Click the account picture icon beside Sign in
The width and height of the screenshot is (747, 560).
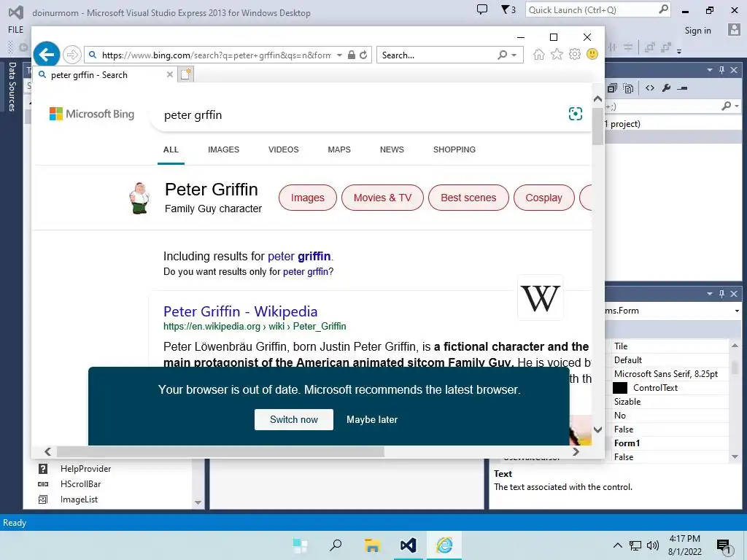[734, 30]
